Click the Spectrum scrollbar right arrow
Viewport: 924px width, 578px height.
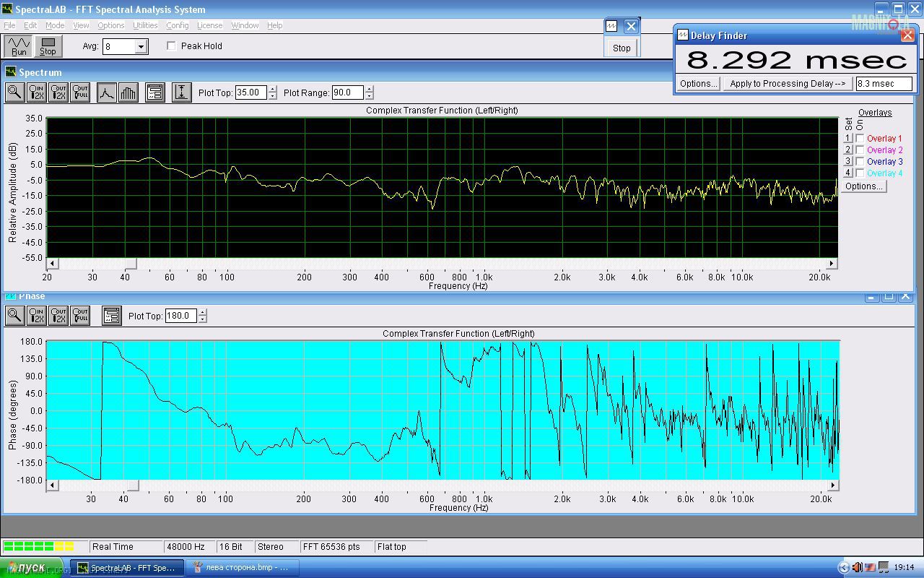coord(832,264)
